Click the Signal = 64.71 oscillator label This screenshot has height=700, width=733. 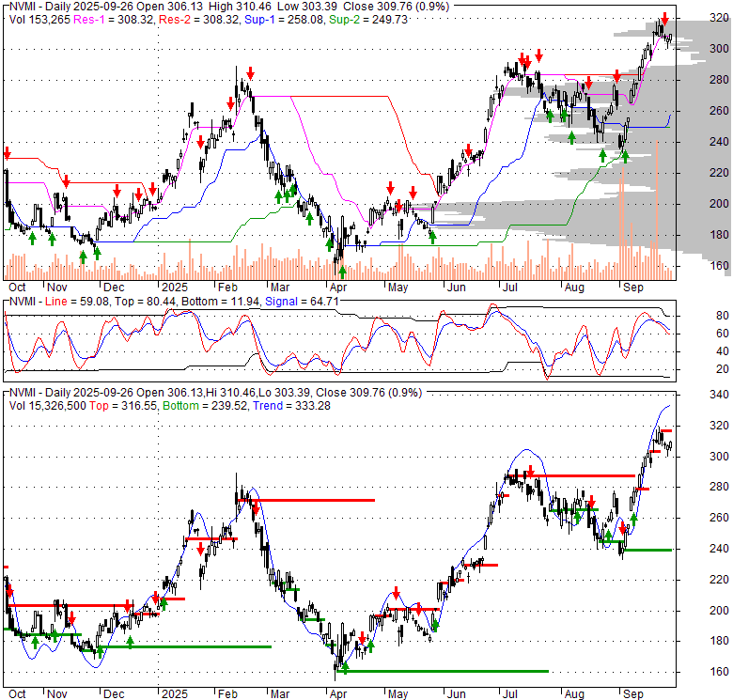click(302, 302)
